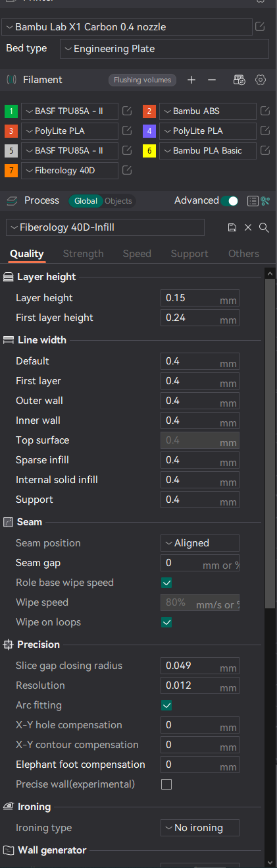
Task: Uncheck Arc fitting checkbox
Action: (166, 705)
